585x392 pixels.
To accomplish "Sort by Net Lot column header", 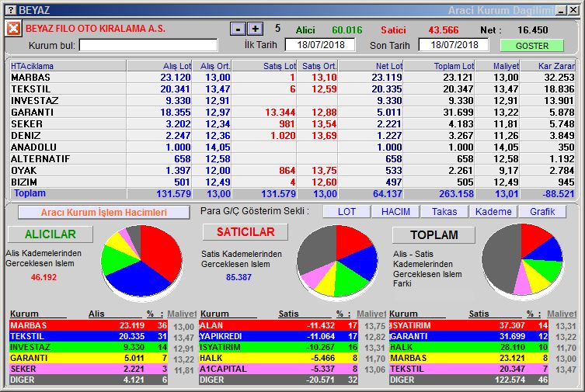I will tap(371, 66).
